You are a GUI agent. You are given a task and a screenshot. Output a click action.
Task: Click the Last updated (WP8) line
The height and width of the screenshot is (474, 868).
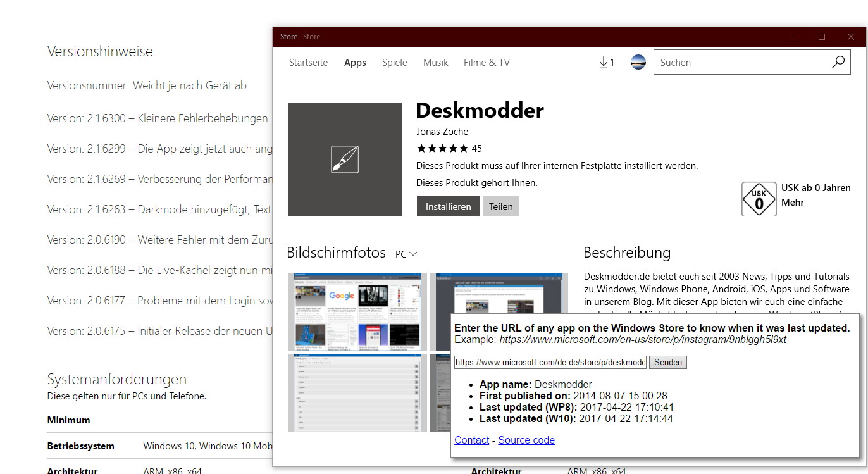coord(576,408)
